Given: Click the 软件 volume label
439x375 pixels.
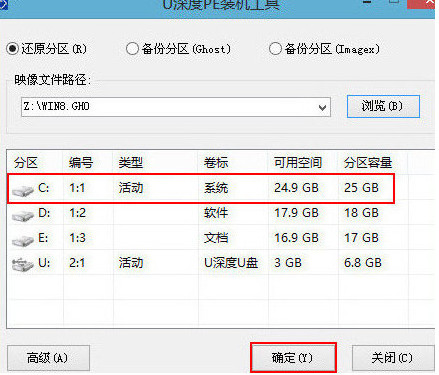Looking at the screenshot, I should (x=216, y=213).
